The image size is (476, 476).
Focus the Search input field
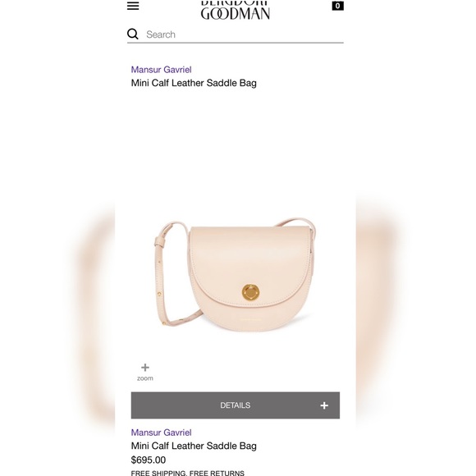coord(245,34)
